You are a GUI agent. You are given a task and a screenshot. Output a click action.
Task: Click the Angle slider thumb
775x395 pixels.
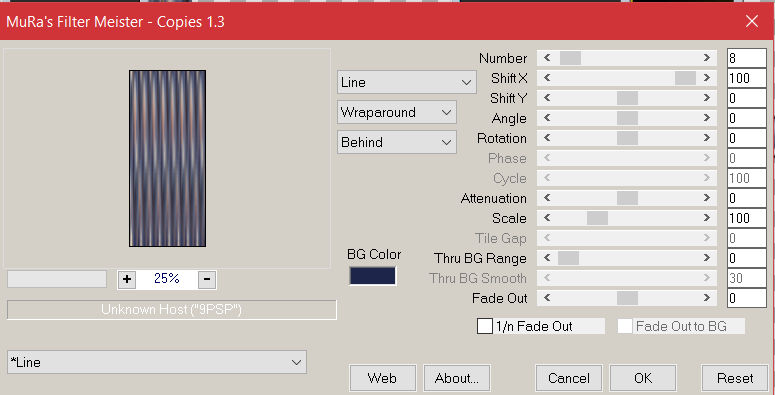coord(627,118)
